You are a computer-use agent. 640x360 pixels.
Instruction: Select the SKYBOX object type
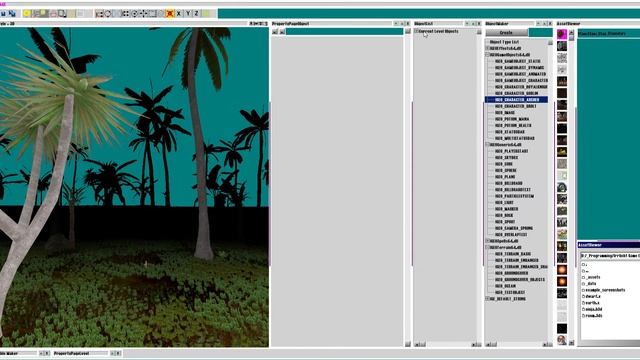click(507, 158)
